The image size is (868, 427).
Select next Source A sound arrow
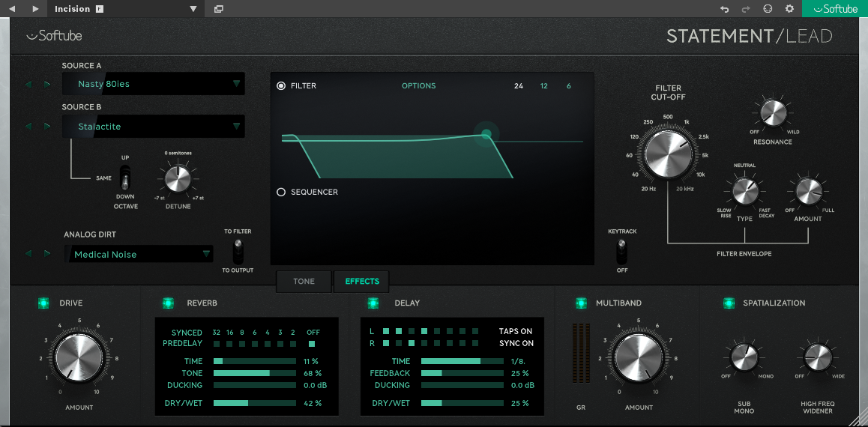tap(46, 84)
